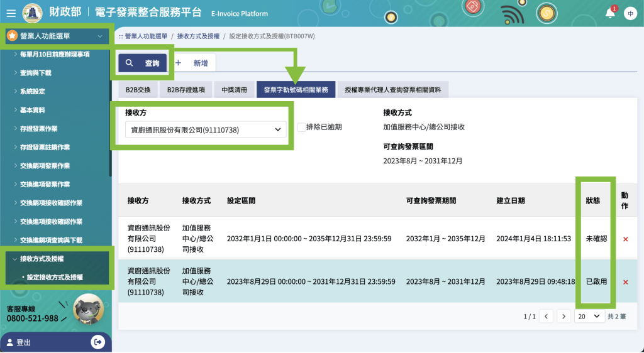Click 接收方式及授權 breadcrumb link

pos(198,36)
